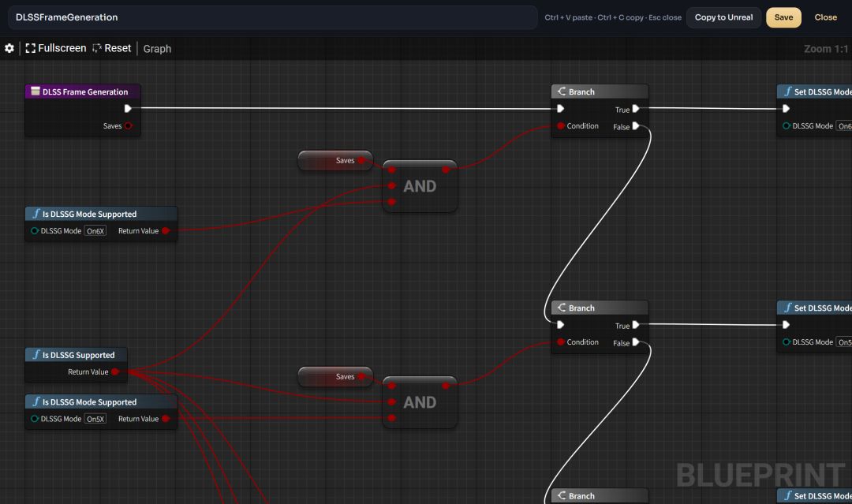This screenshot has height=504, width=852.
Task: Open DLSSG Mode On5X dropdown
Action: click(95, 419)
